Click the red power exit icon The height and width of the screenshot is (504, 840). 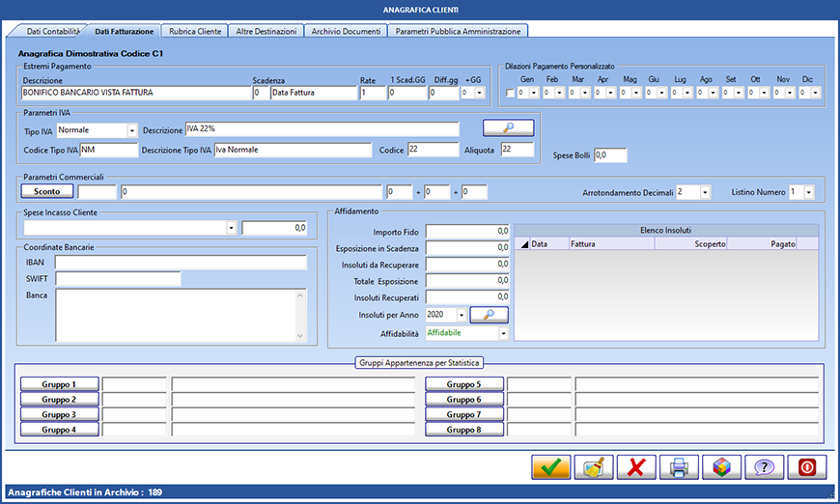pyautogui.click(x=806, y=467)
